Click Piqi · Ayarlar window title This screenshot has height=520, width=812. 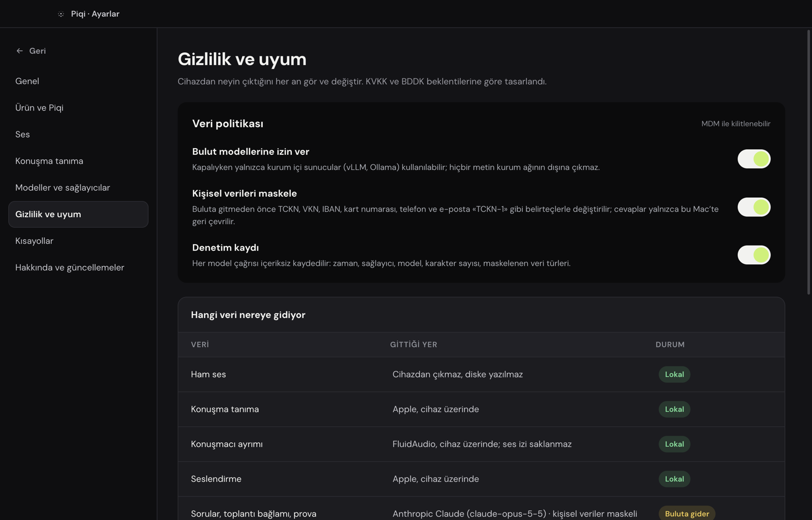coord(95,14)
